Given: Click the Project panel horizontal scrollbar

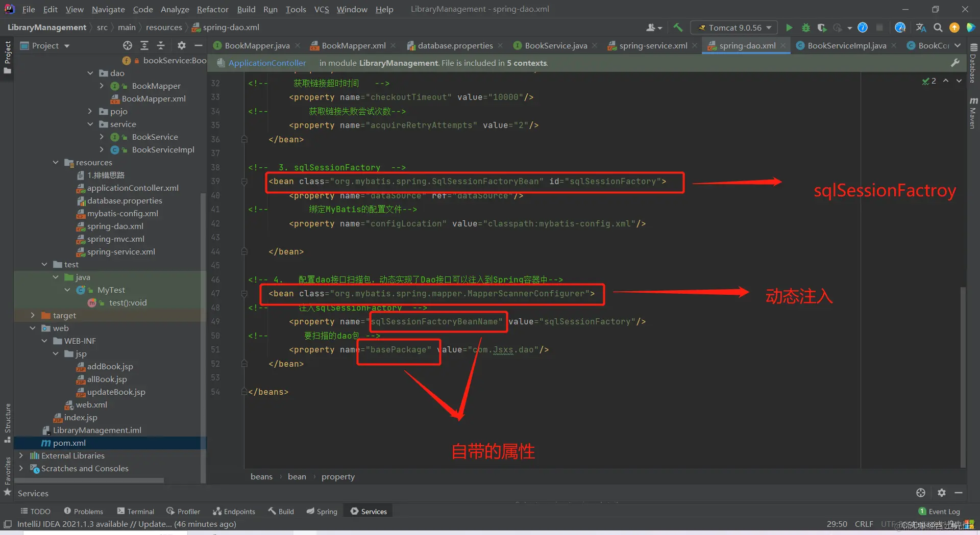Looking at the screenshot, I should point(89,480).
